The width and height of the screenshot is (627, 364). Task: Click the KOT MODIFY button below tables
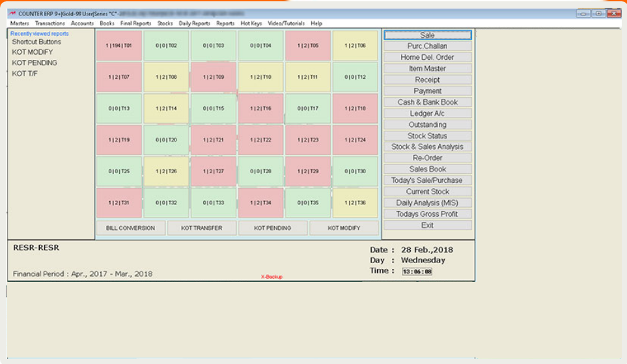[x=344, y=228]
